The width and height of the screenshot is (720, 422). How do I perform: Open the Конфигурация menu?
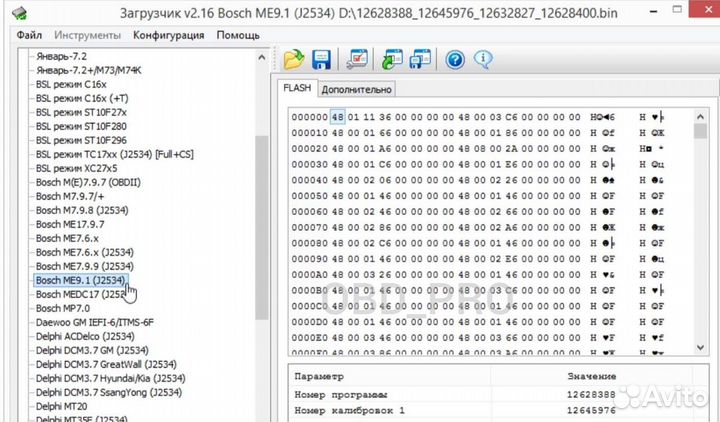[169, 35]
